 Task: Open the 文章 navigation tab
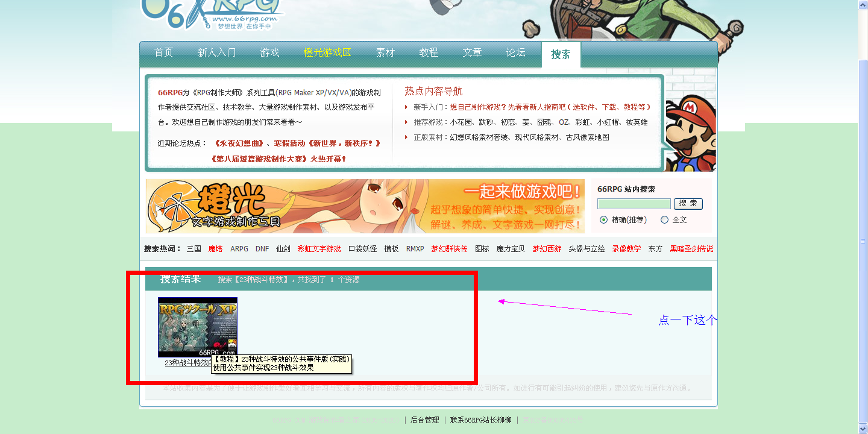tap(473, 52)
